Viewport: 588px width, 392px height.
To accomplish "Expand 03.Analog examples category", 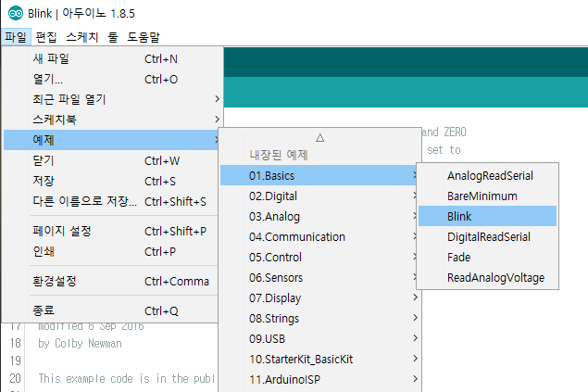I will 319,217.
